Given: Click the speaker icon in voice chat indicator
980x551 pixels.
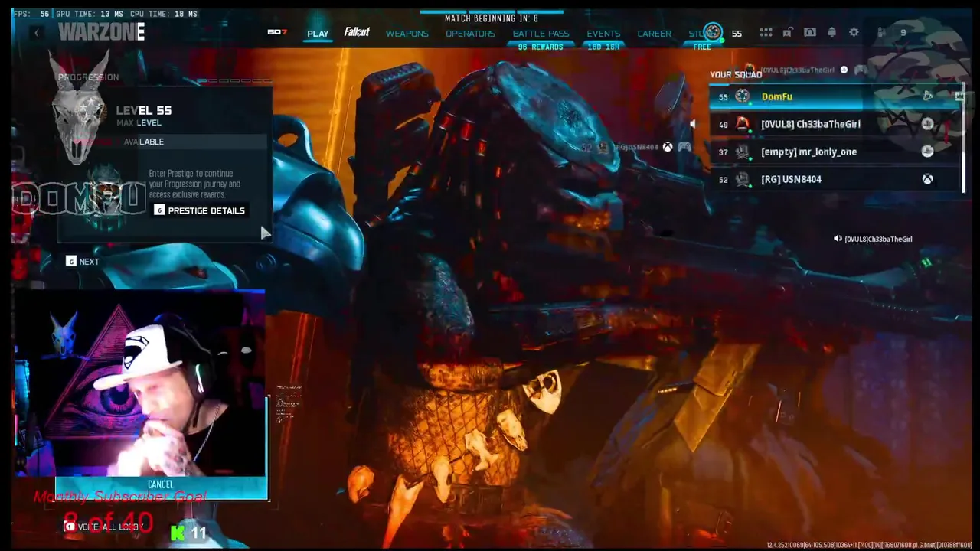Looking at the screenshot, I should tap(838, 239).
